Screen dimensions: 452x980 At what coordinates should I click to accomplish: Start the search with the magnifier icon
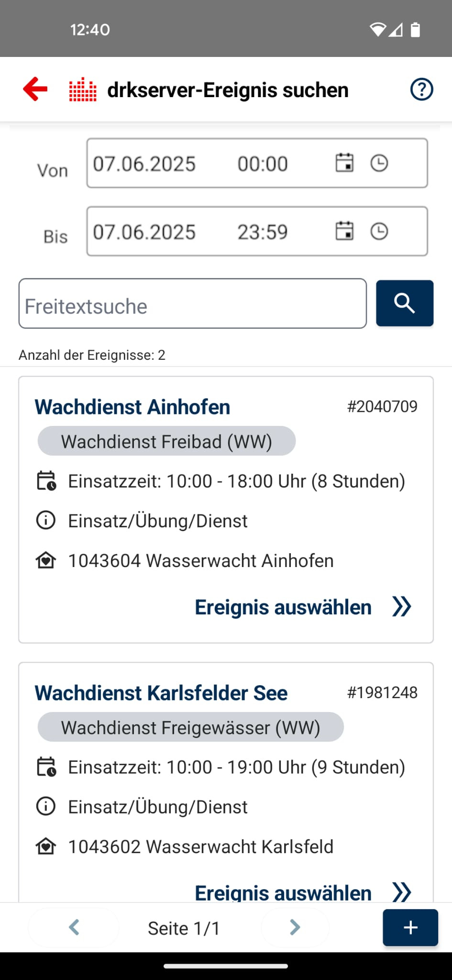(x=404, y=303)
